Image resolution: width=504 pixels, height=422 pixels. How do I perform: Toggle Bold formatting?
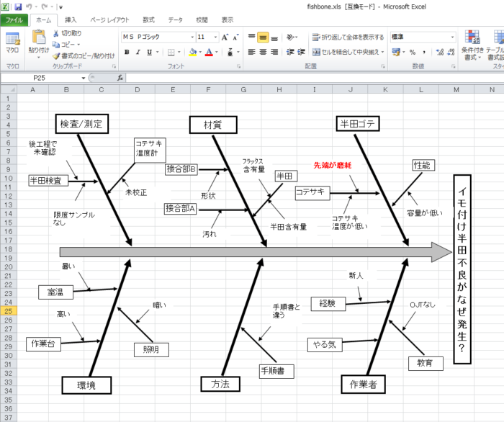coord(127,52)
